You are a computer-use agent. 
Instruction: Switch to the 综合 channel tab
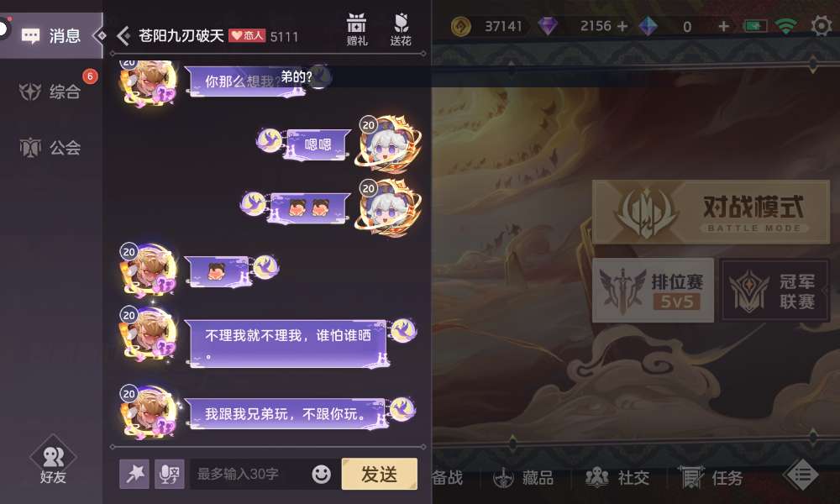pos(51,92)
